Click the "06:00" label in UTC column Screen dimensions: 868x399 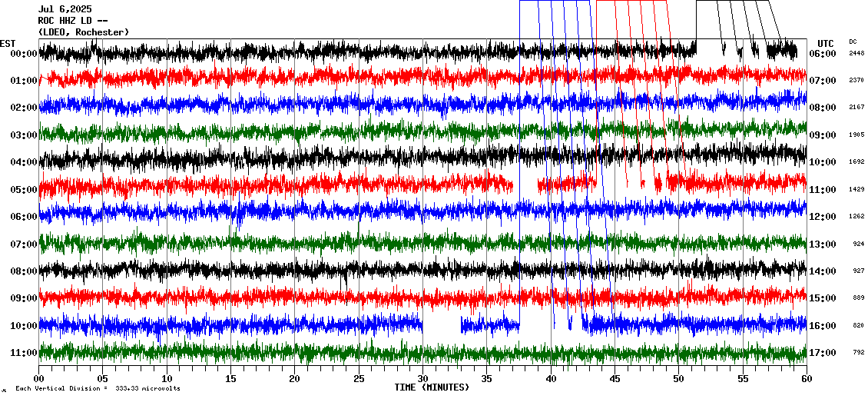(823, 54)
